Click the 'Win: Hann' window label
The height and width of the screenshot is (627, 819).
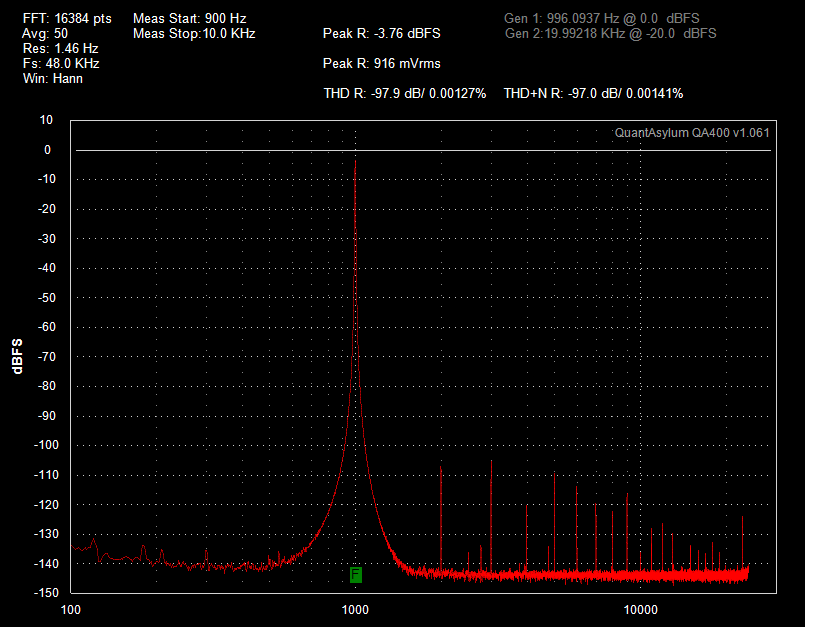[x=52, y=79]
